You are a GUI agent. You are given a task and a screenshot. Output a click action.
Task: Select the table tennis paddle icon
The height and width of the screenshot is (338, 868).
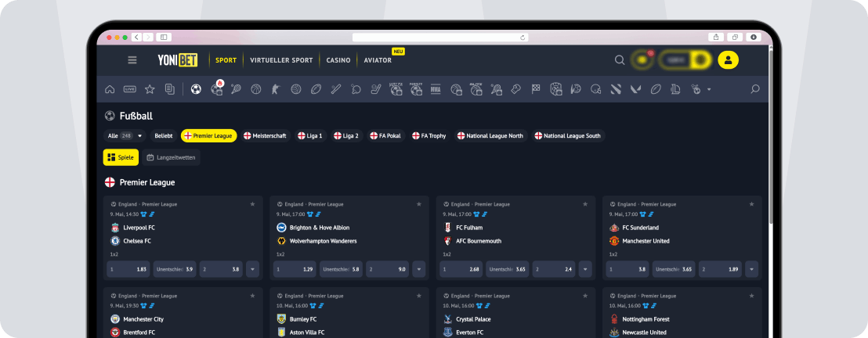pyautogui.click(x=356, y=89)
